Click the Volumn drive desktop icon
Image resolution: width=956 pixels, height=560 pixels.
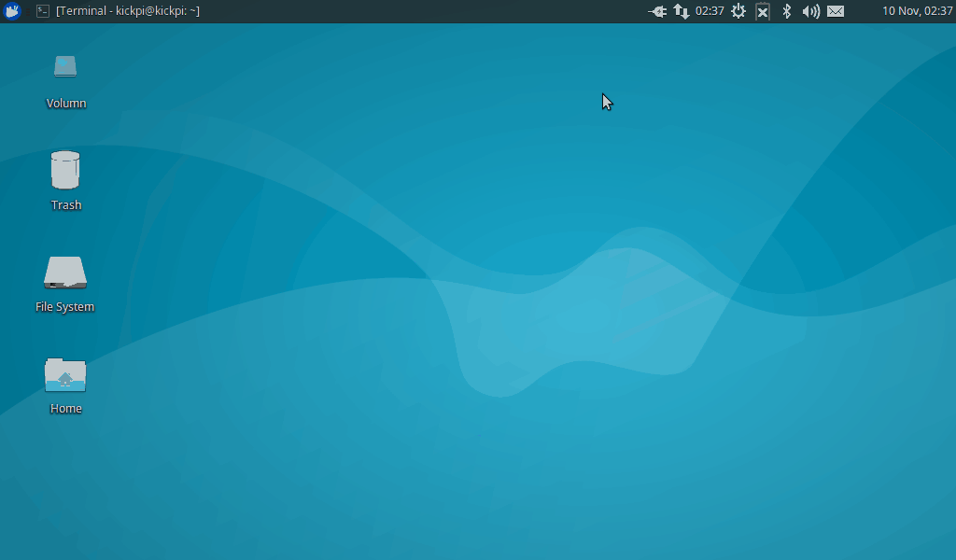[65, 67]
